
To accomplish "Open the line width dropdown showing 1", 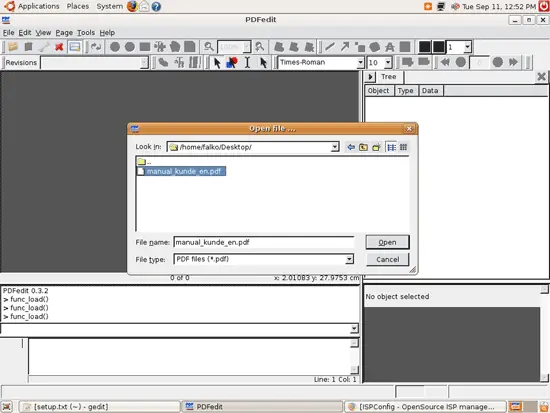I will click(x=468, y=47).
